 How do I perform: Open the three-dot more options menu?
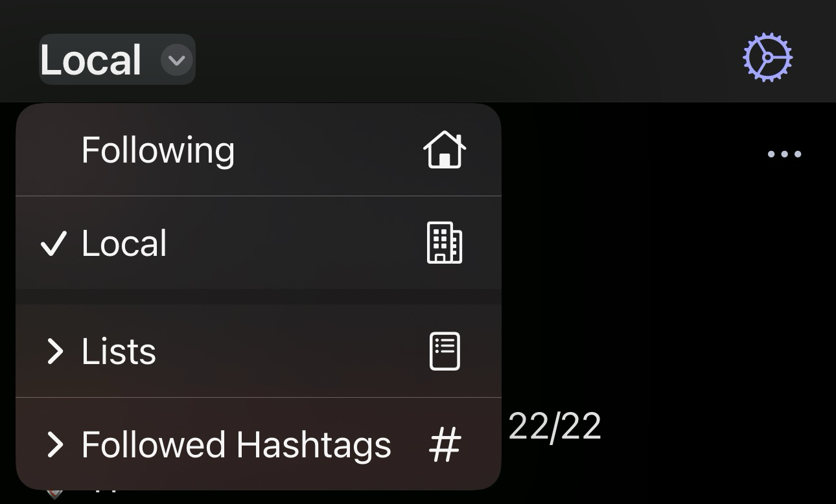[x=784, y=154]
